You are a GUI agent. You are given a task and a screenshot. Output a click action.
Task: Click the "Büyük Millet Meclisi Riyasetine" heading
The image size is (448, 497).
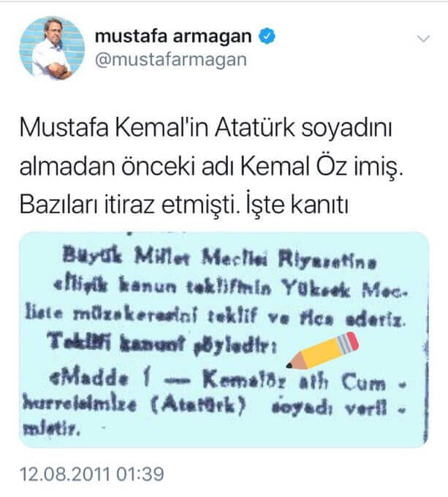pyautogui.click(x=219, y=258)
